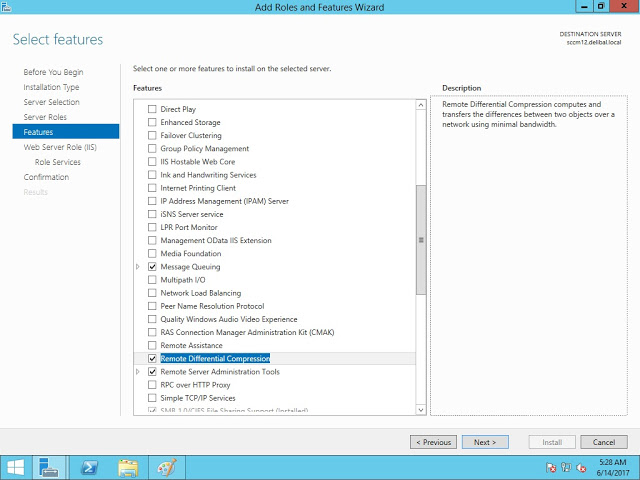Tick the Network Load Balancing checkbox

coord(152,293)
